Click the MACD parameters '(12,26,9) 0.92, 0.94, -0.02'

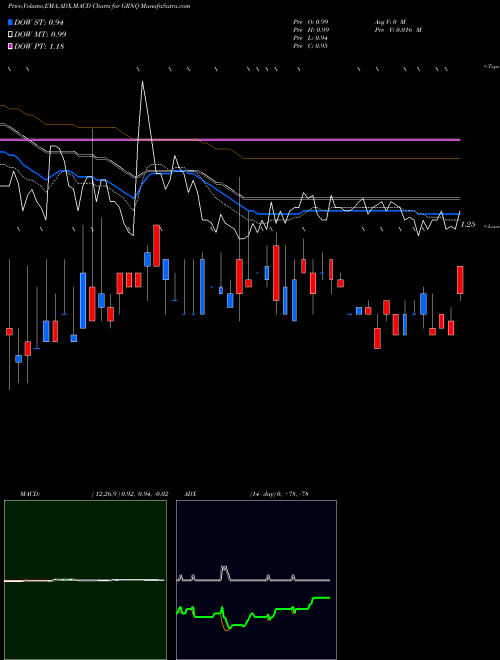coord(130,494)
